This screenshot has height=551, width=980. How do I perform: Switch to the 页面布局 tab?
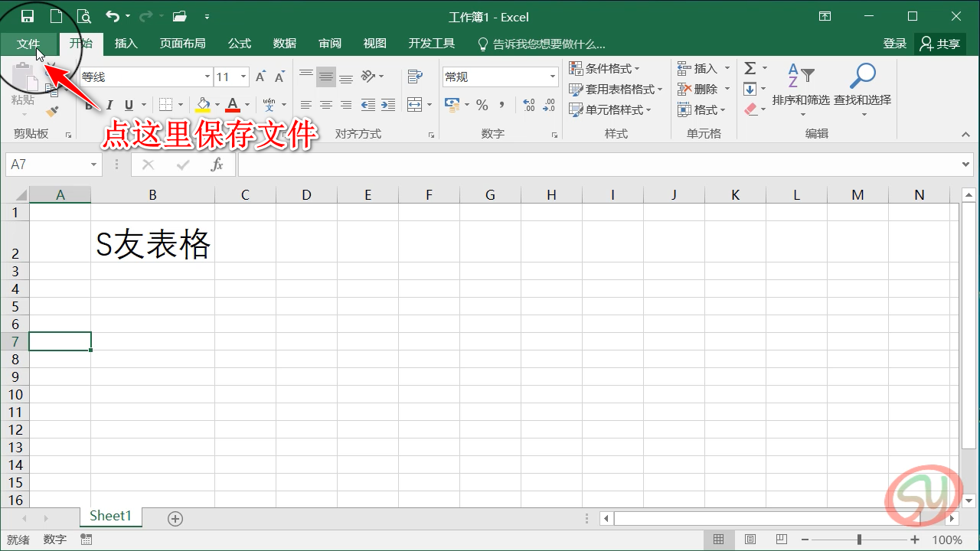182,44
